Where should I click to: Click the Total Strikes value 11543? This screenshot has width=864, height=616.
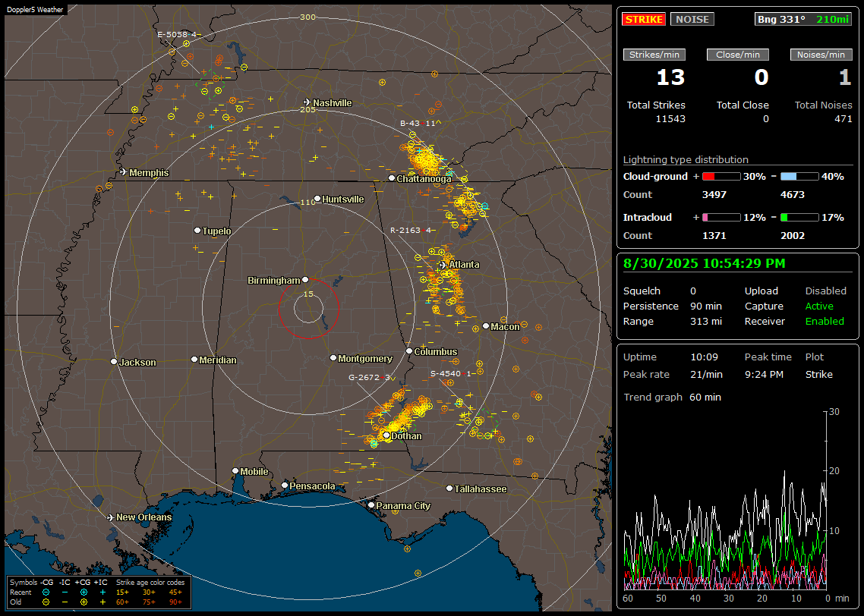[x=670, y=119]
